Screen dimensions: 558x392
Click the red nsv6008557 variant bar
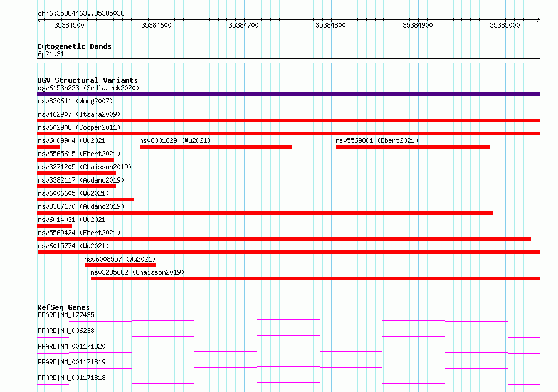pyautogui.click(x=120, y=265)
